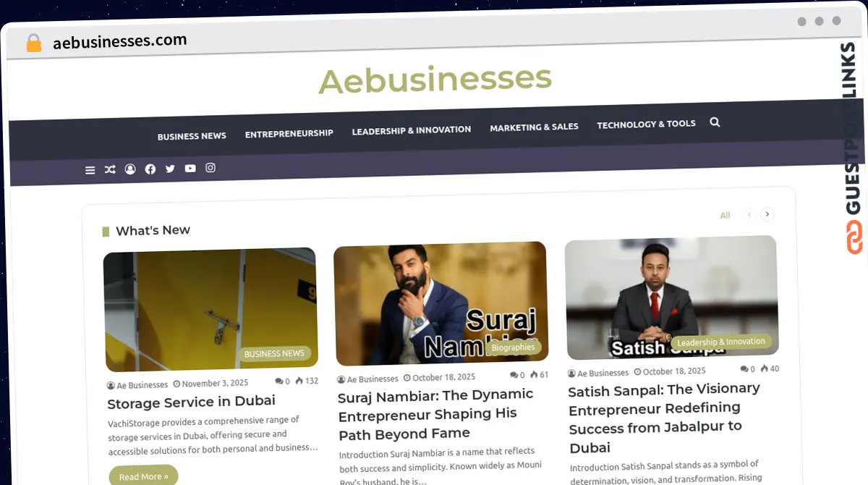Click the Biographies category badge
This screenshot has height=485, width=868.
(x=513, y=347)
